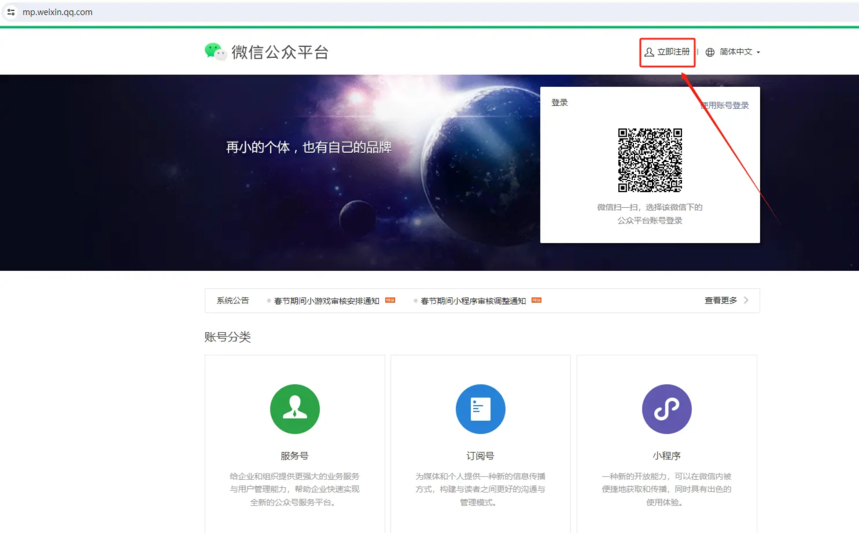Click the globe language icon
Screen dimensions: 859x533
710,52
